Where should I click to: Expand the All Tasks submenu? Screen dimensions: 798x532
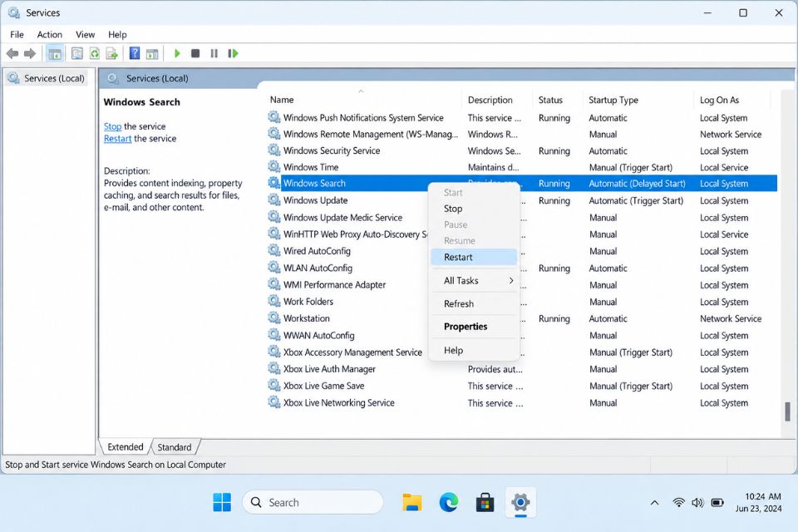(x=474, y=280)
